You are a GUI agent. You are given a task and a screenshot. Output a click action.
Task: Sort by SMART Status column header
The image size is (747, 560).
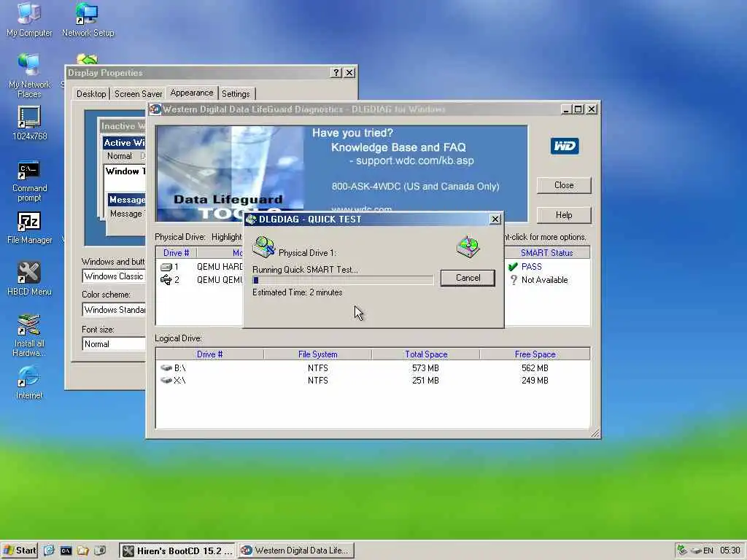(547, 253)
